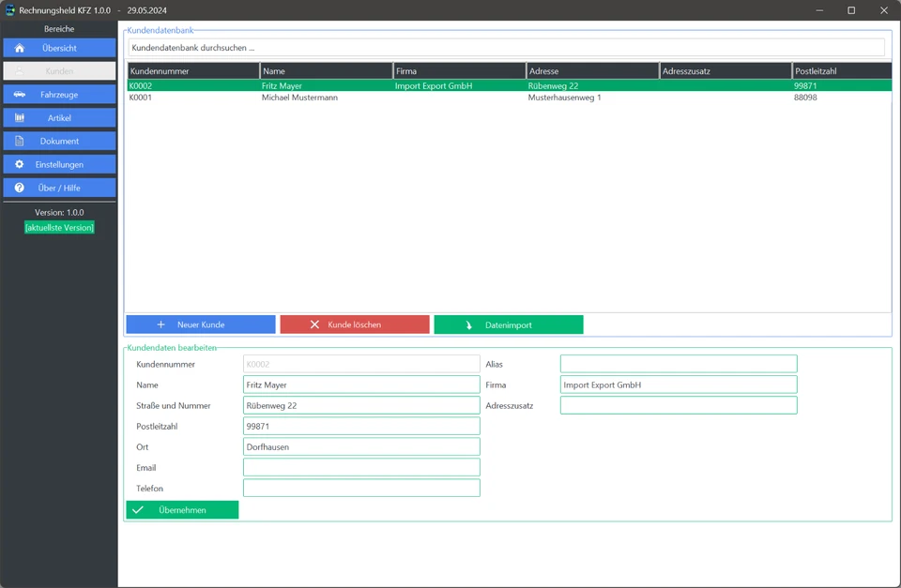Image resolution: width=901 pixels, height=588 pixels.
Task: Click the Telefon input field
Action: [361, 488]
